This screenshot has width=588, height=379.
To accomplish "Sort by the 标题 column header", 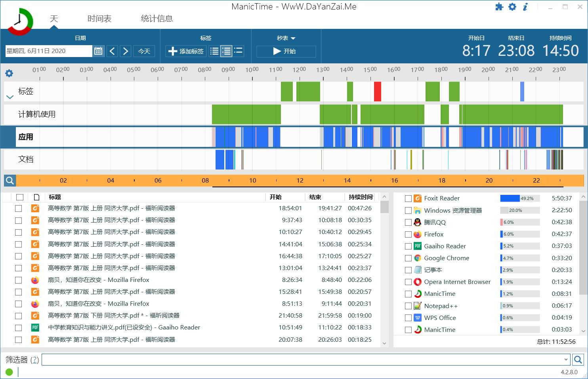I will coord(55,197).
